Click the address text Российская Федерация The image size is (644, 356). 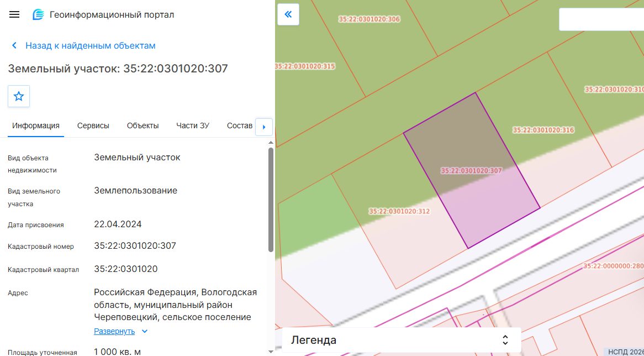pyautogui.click(x=145, y=292)
